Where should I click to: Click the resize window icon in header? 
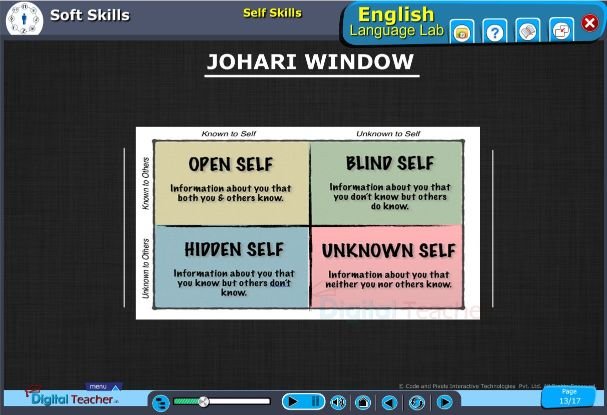tap(562, 32)
